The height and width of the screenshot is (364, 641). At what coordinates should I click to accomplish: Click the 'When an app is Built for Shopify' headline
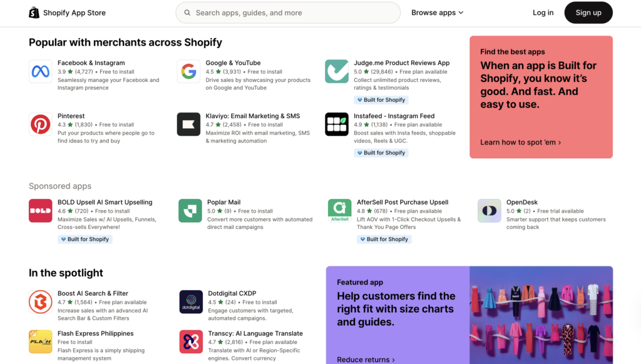(538, 84)
